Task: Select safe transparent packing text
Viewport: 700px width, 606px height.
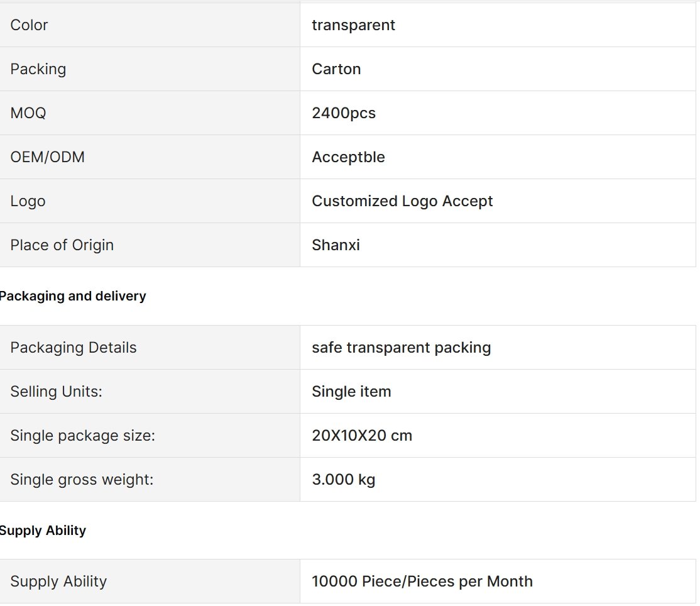Action: click(402, 348)
